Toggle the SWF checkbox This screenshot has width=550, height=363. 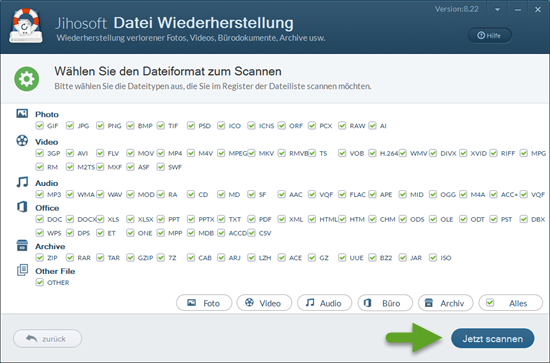161,167
